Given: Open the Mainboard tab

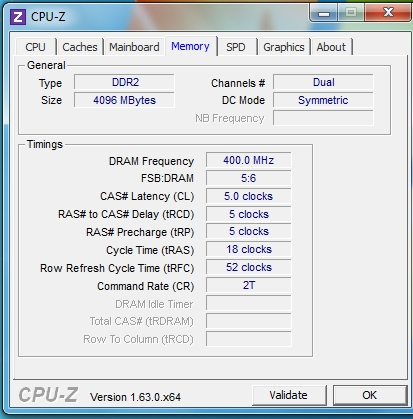Looking at the screenshot, I should [x=134, y=47].
